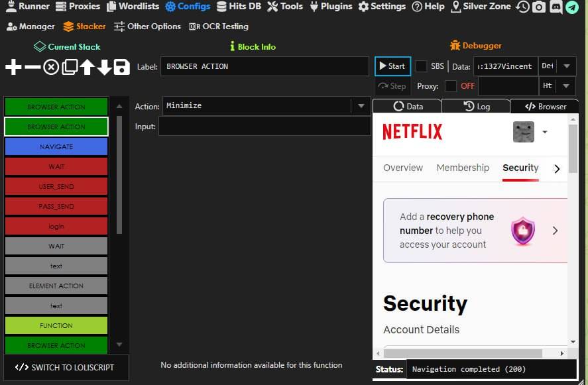
Task: Click the minus icon to remove block
Action: pyautogui.click(x=32, y=67)
